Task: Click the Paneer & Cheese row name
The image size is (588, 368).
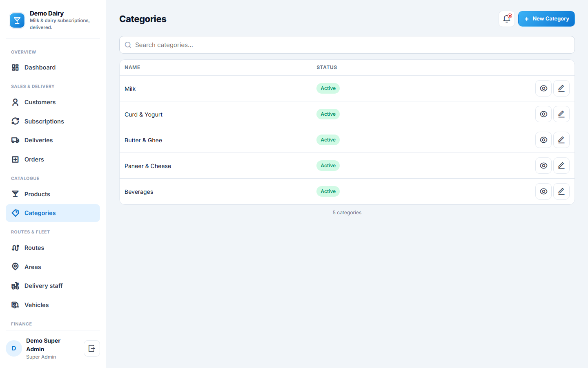Action: (148, 166)
